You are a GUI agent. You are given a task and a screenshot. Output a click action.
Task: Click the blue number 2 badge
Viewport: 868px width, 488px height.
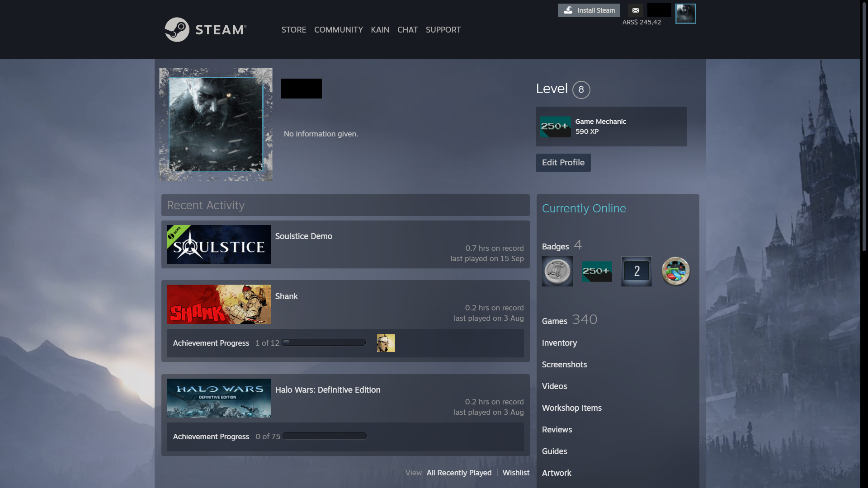click(x=637, y=271)
